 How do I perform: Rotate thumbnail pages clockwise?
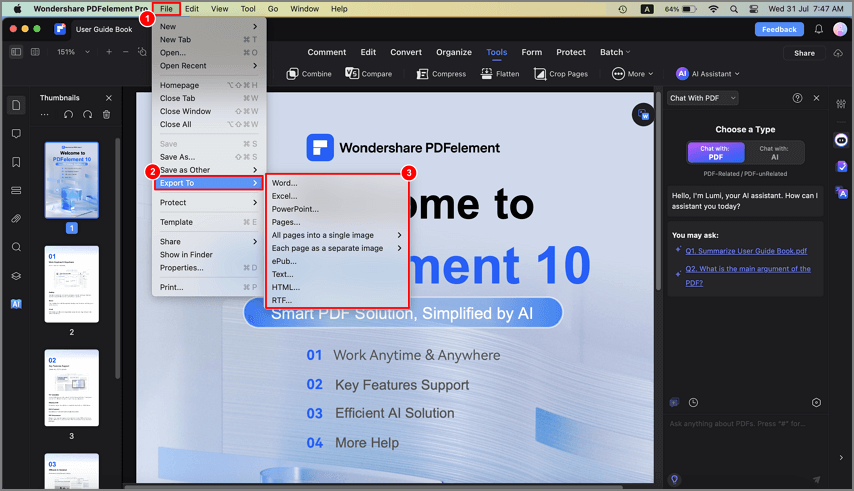[x=87, y=114]
